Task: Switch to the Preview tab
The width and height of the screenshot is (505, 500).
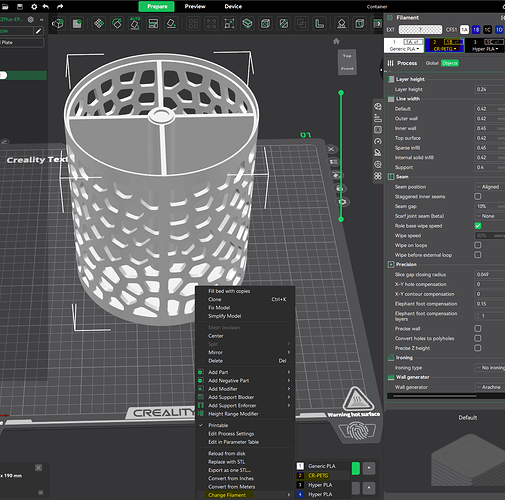Action: (x=195, y=6)
